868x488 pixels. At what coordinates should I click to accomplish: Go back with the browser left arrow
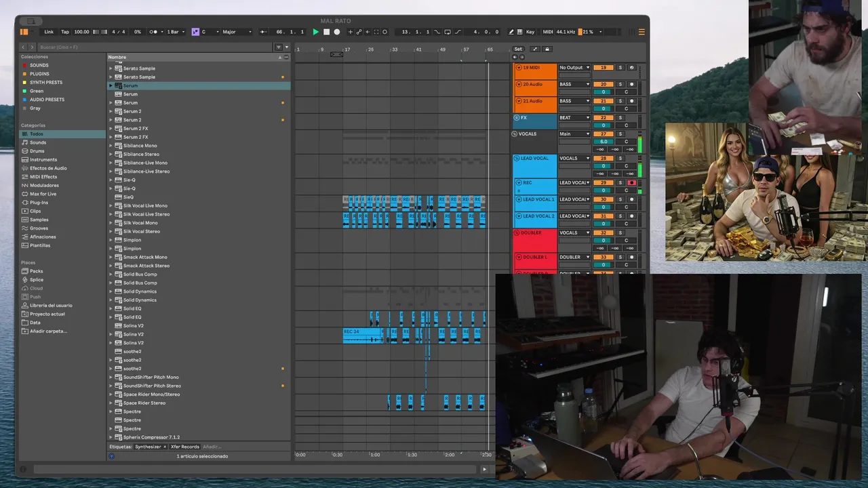(x=24, y=47)
